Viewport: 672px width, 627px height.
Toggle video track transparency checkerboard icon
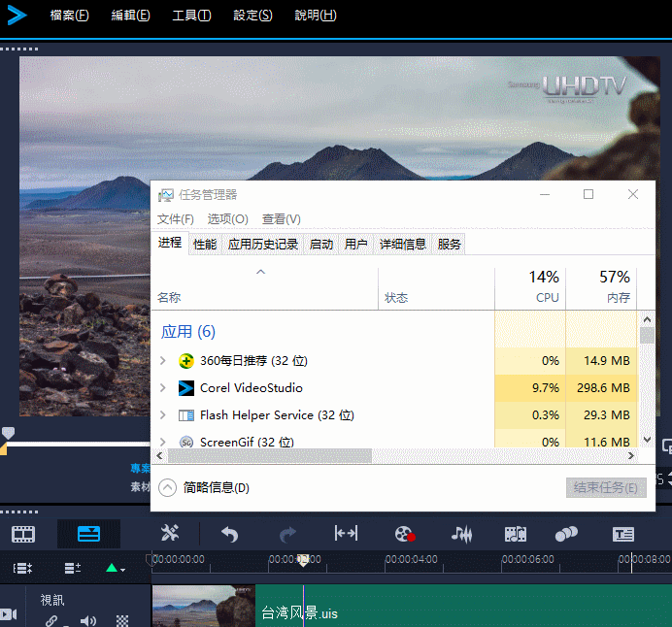point(122,620)
